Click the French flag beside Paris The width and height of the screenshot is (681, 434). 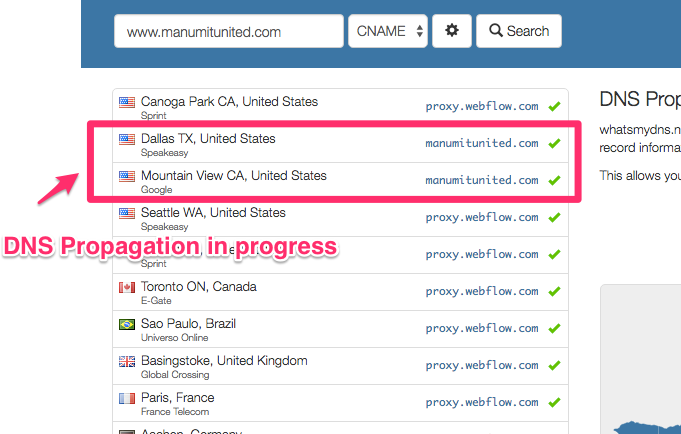pos(127,398)
